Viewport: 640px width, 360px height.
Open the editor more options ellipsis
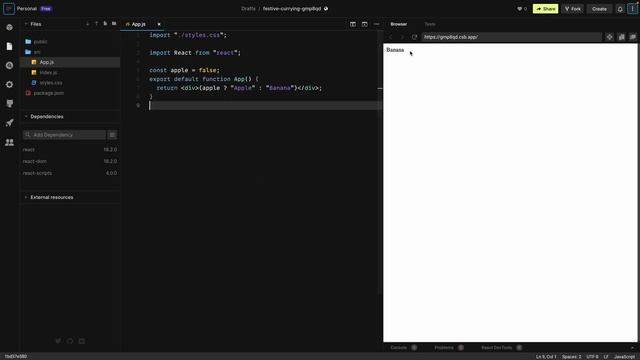tap(376, 24)
